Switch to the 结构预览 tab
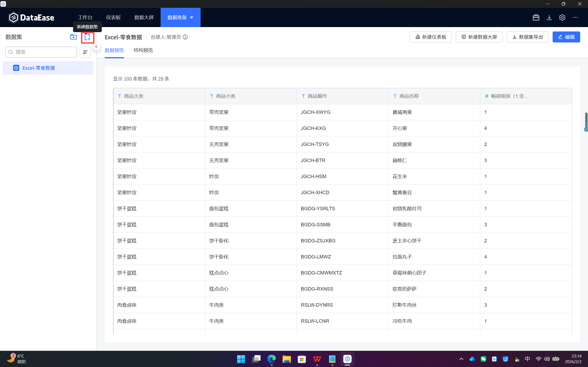588x367 pixels. click(x=143, y=50)
